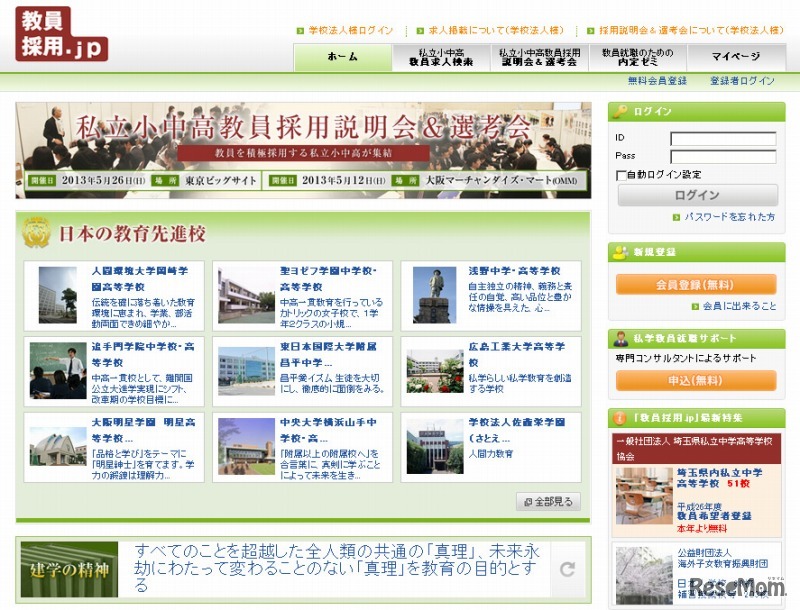Click the 佐香楽学園 building thumbnail
800x610 pixels.
pos(435,446)
